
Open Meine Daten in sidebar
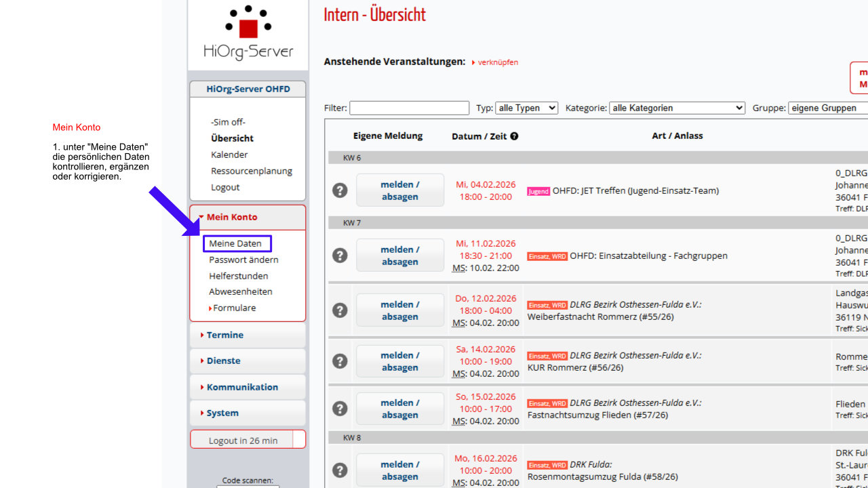(x=235, y=243)
